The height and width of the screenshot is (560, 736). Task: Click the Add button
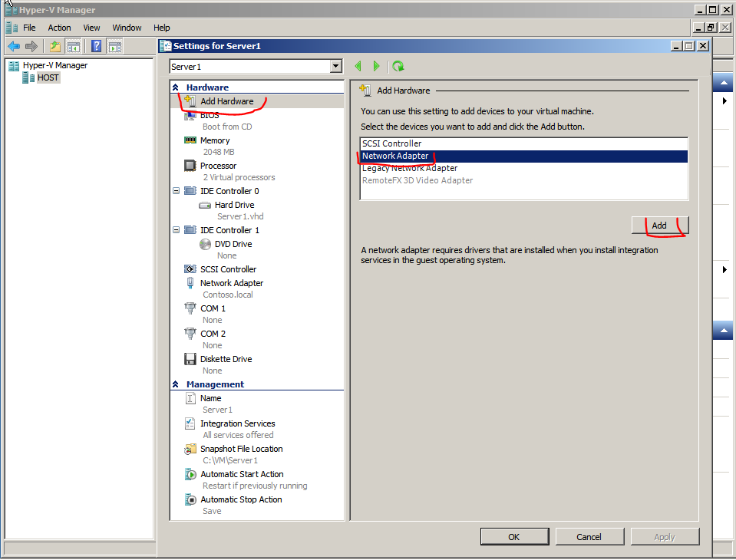point(660,226)
